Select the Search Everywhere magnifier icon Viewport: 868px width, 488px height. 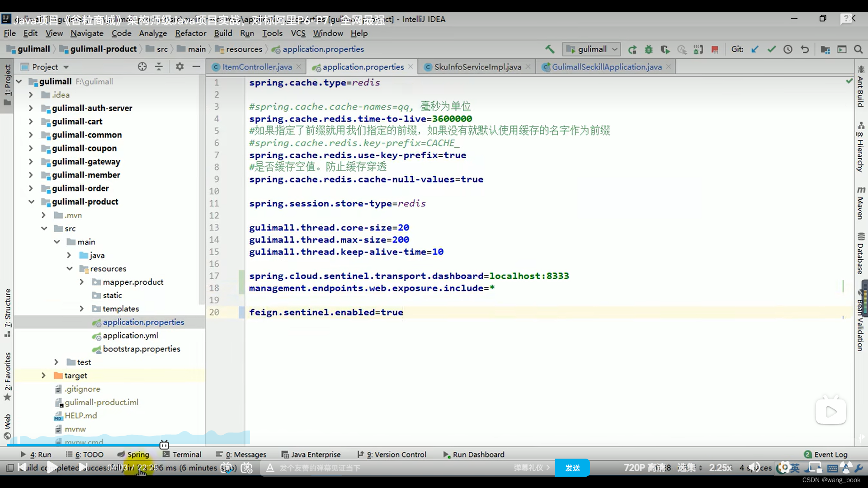[859, 49]
